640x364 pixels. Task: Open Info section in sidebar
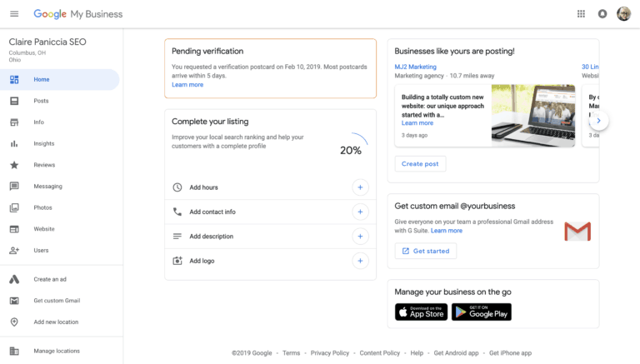60,122
